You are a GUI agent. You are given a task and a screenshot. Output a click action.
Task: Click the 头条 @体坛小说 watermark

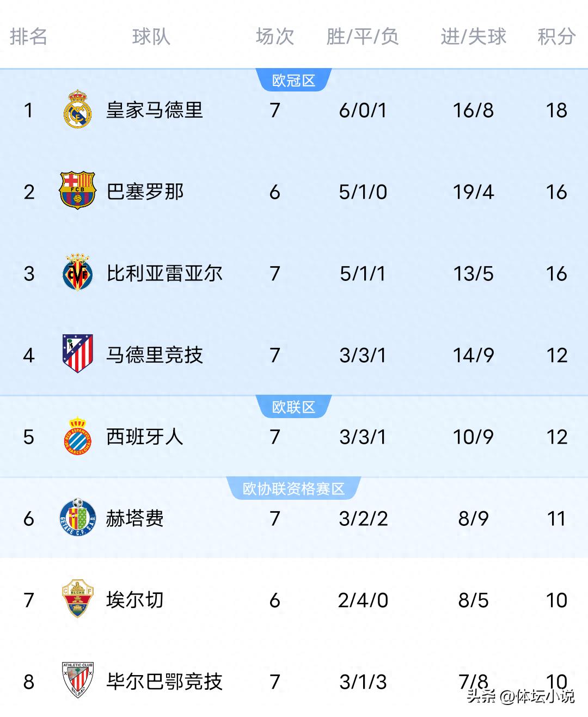520,696
